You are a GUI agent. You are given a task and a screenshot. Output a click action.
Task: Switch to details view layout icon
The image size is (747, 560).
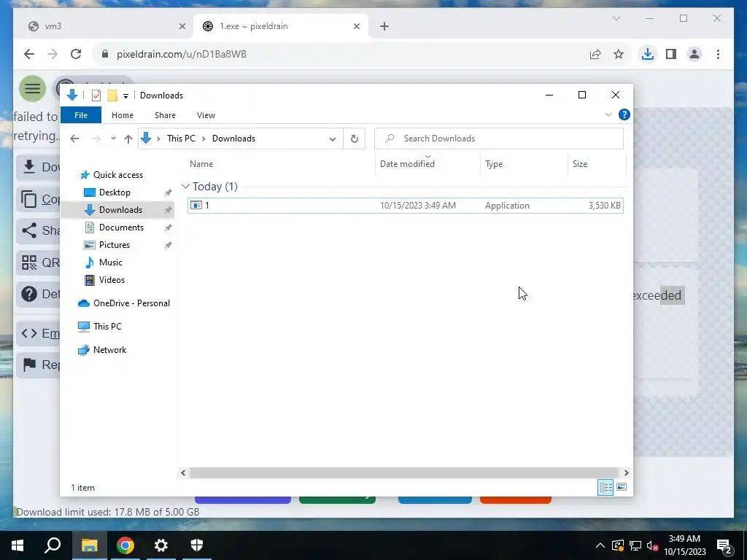click(x=605, y=487)
